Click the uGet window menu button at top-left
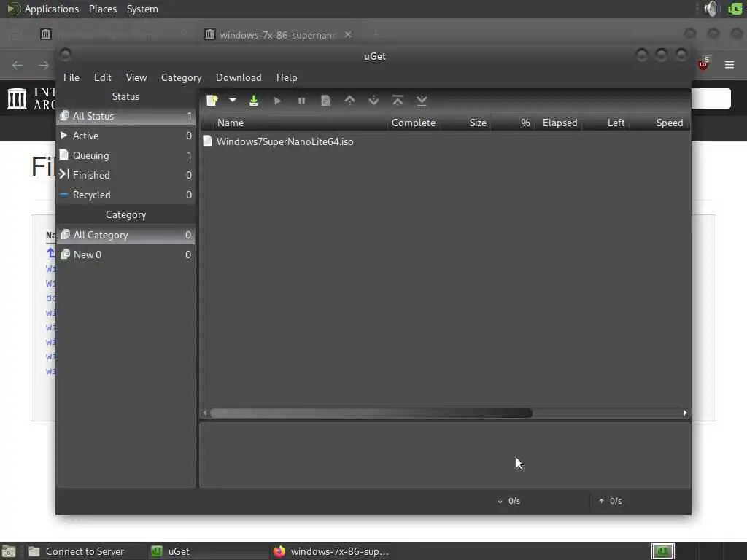Viewport: 747px width, 560px height. click(65, 55)
